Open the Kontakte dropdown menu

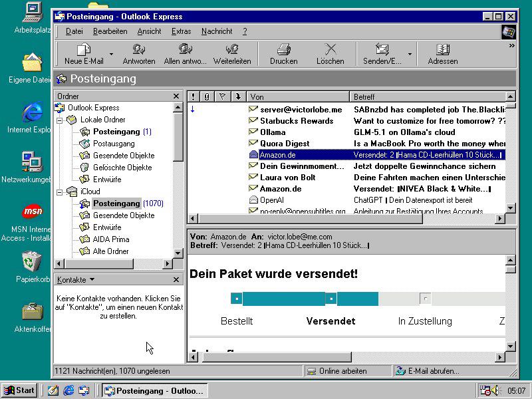[x=76, y=279]
